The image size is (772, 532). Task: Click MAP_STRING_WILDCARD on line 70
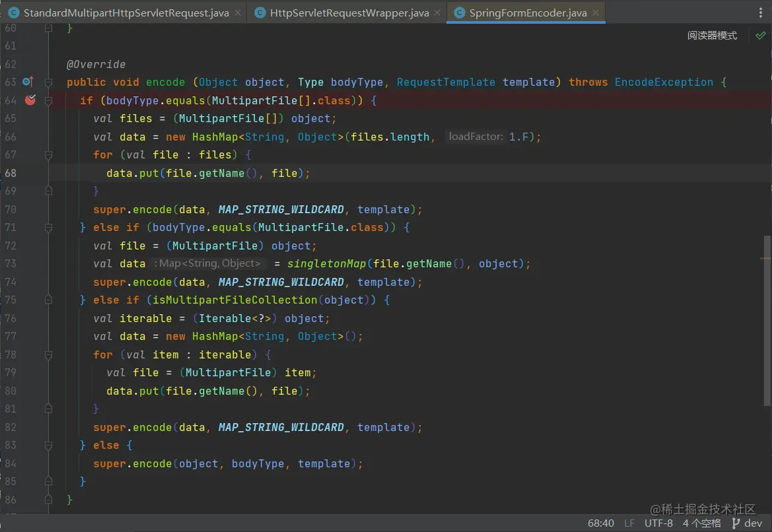pyautogui.click(x=281, y=209)
